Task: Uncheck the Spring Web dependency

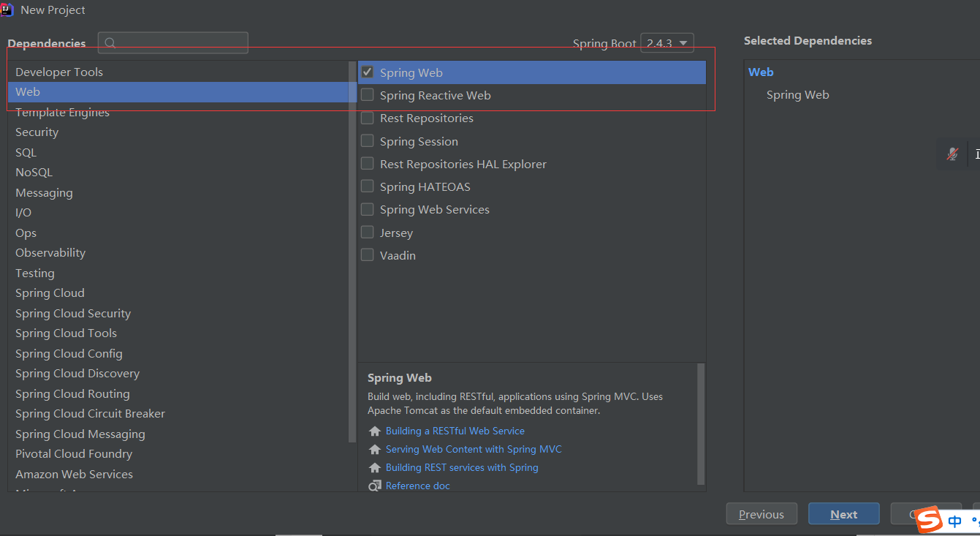Action: pyautogui.click(x=367, y=72)
